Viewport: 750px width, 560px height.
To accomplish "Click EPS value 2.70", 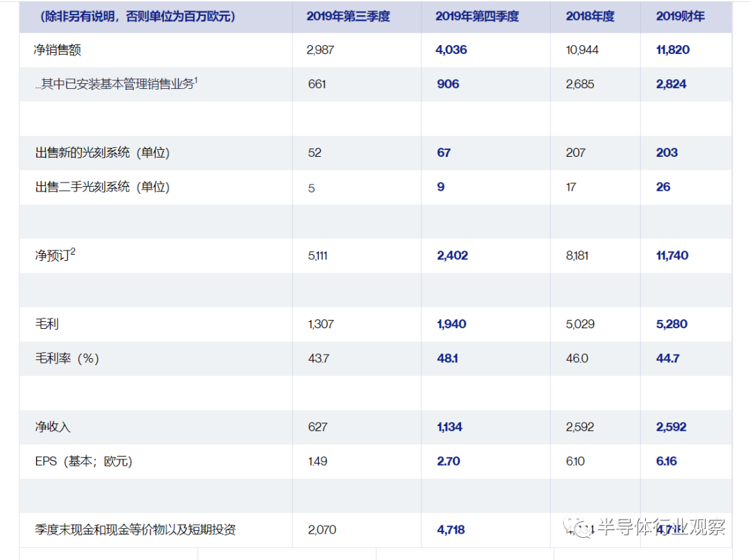I will click(x=448, y=461).
